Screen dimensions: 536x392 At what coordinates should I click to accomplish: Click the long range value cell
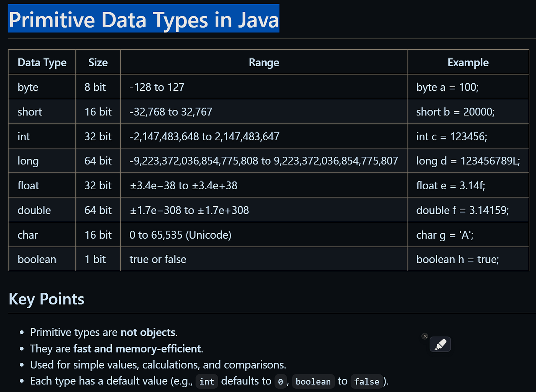pos(264,161)
